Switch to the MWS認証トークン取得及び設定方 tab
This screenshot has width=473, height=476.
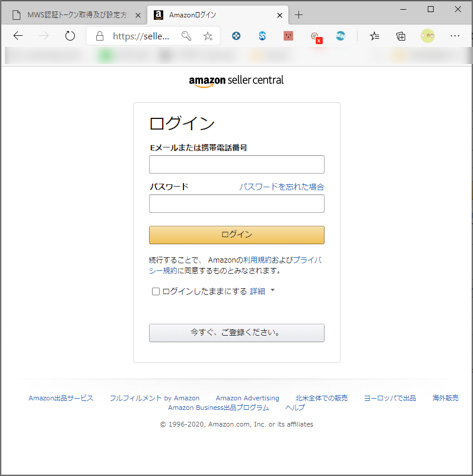77,15
